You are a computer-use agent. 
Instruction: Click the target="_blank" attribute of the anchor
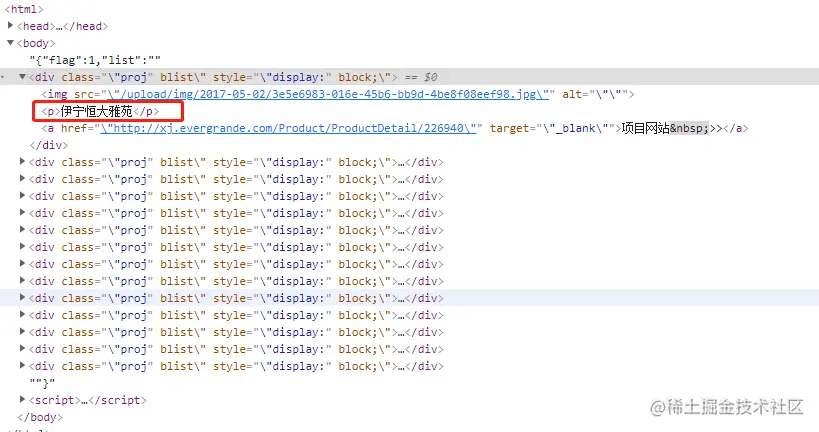pyautogui.click(x=552, y=128)
